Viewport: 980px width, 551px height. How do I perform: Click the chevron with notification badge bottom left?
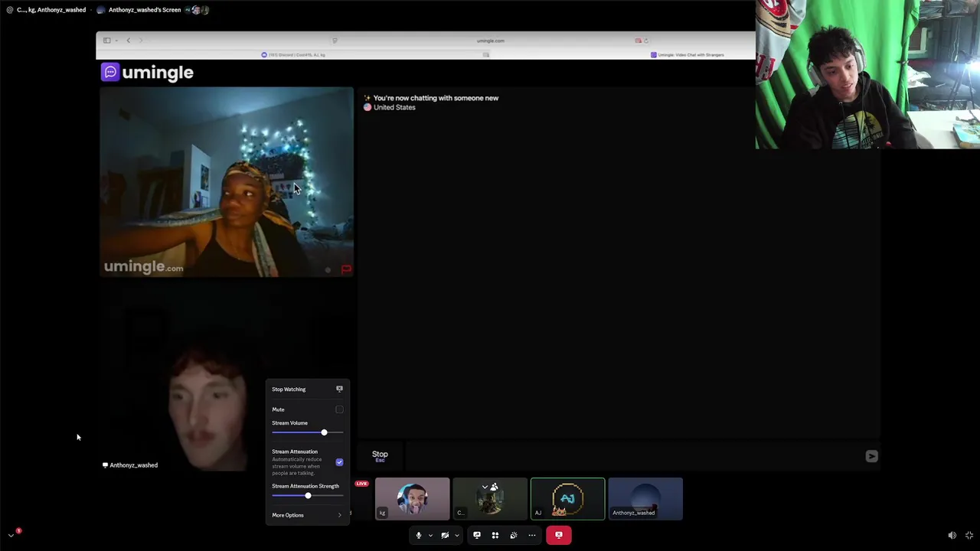click(x=12, y=534)
